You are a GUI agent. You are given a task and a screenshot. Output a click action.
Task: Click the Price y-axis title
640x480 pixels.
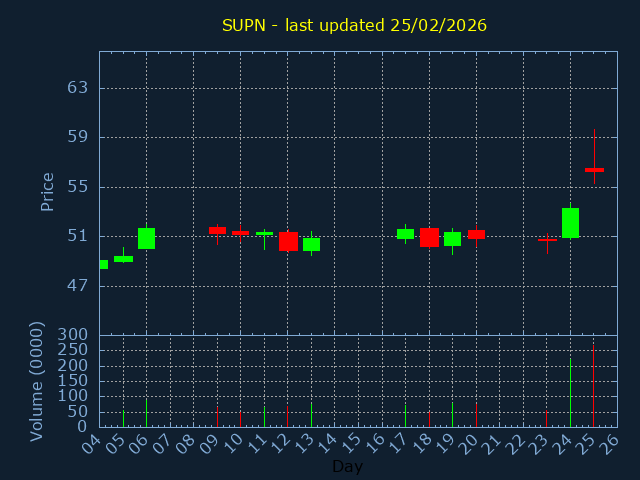tap(47, 191)
